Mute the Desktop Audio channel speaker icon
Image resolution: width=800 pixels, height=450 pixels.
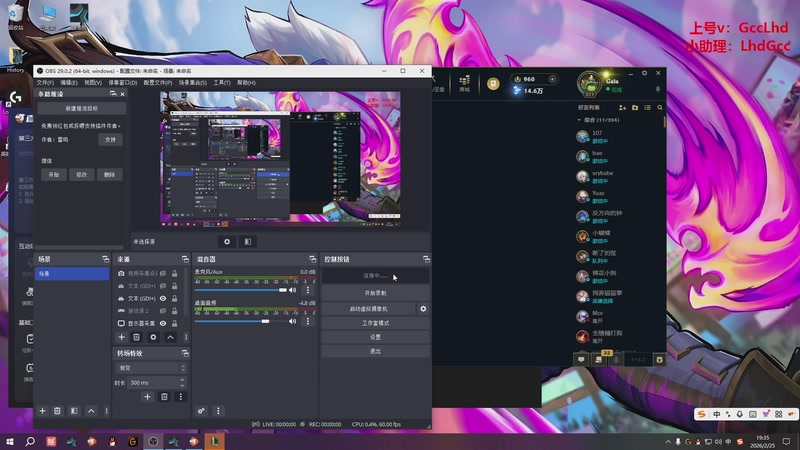(x=293, y=321)
